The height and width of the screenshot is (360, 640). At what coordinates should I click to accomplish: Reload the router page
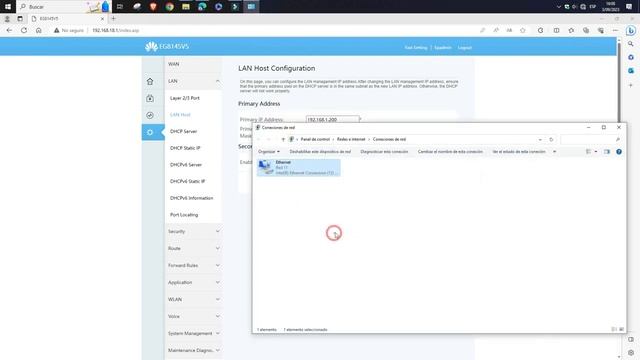(24, 30)
